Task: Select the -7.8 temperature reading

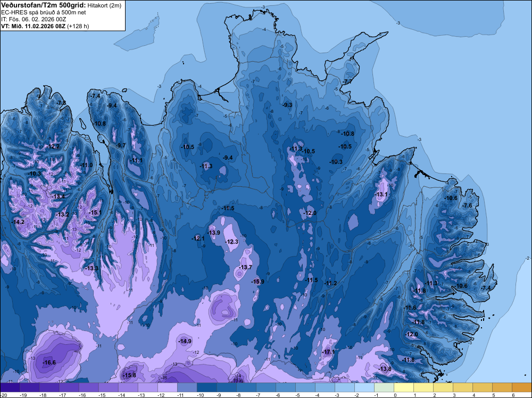Action: [61, 103]
